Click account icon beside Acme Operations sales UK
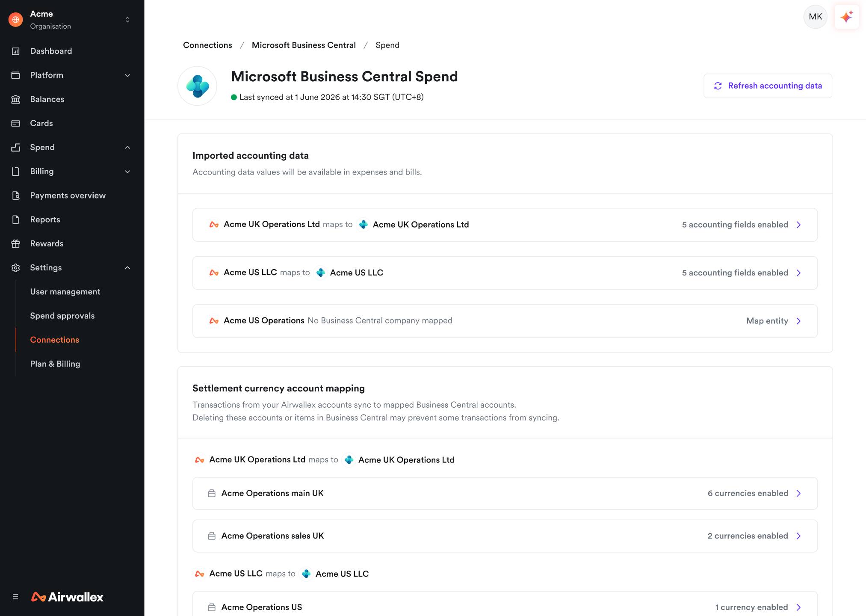The width and height of the screenshot is (866, 616). (x=212, y=536)
